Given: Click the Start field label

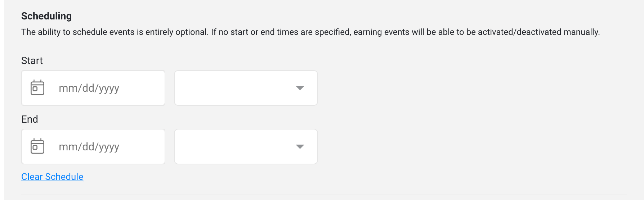Looking at the screenshot, I should (32, 60).
